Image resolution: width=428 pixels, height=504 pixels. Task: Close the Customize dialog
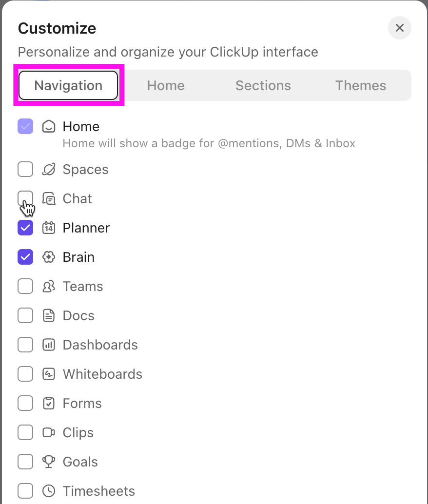coord(399,28)
